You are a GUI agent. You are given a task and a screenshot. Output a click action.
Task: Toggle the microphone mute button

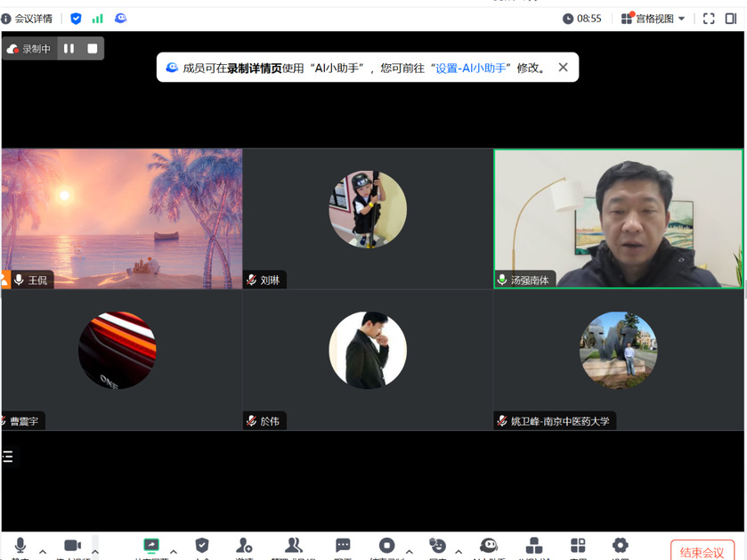click(x=20, y=546)
